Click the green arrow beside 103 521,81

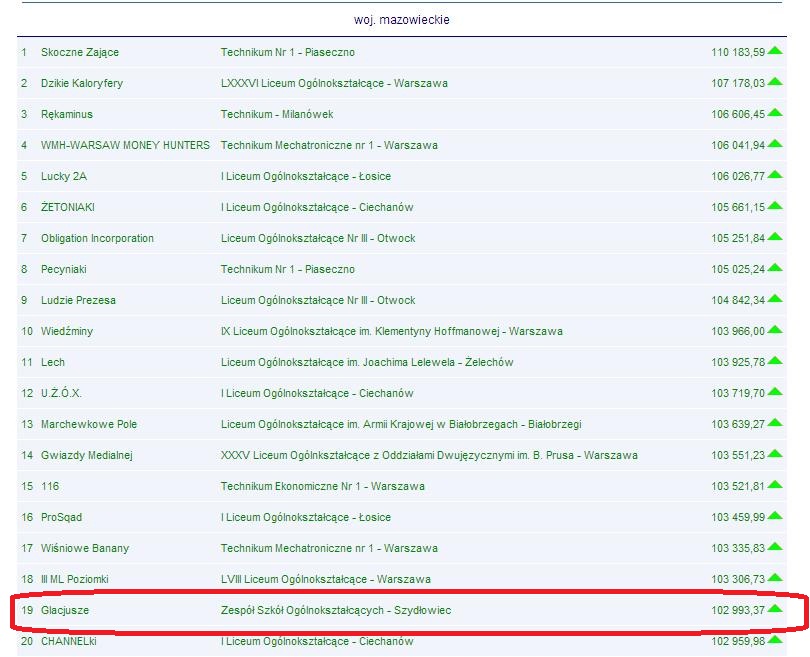click(775, 484)
